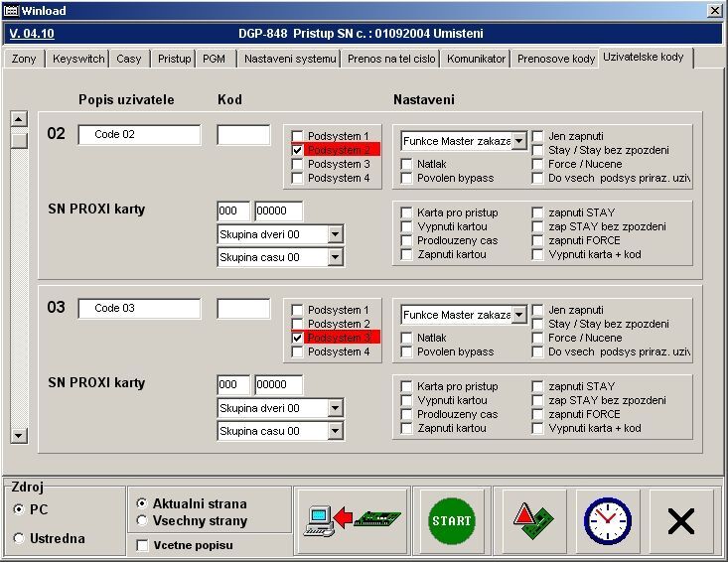Image resolution: width=728 pixels, height=562 pixels.
Task: Select the Ustredna source radio button
Action: pos(20,538)
